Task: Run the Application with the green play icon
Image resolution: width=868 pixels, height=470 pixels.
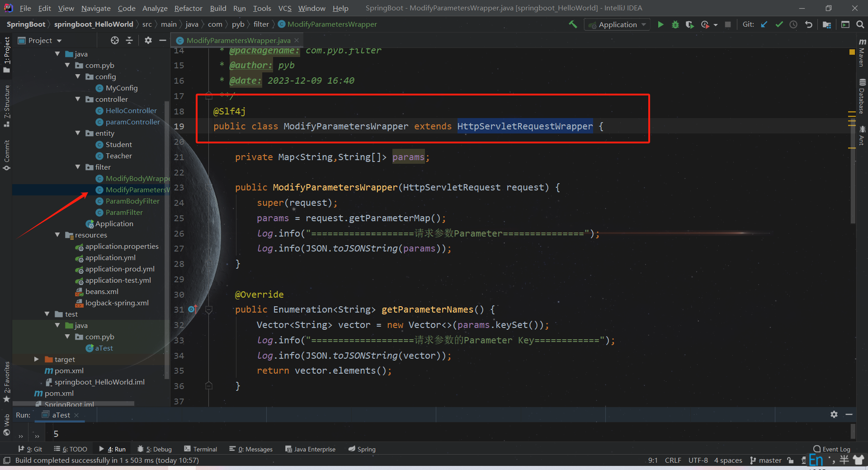Action: tap(660, 24)
